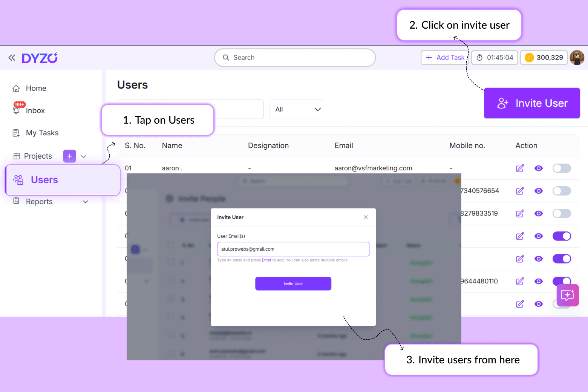View aaron's details with the eye icon
Viewport: 588px width, 392px height.
point(539,168)
